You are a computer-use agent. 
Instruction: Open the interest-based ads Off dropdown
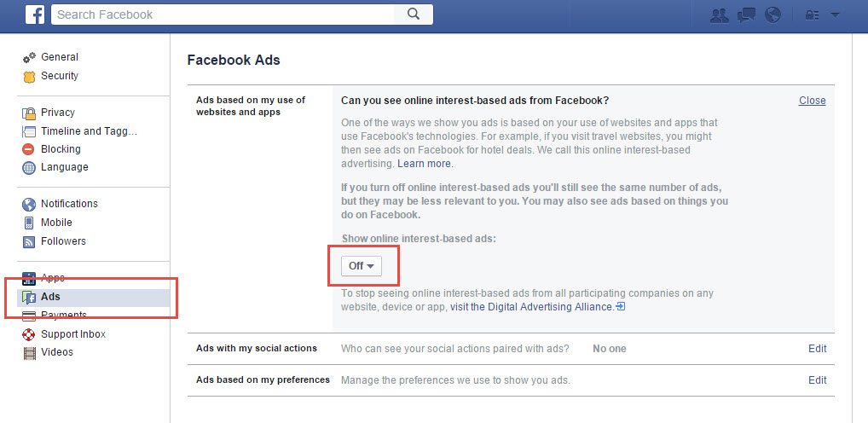362,266
